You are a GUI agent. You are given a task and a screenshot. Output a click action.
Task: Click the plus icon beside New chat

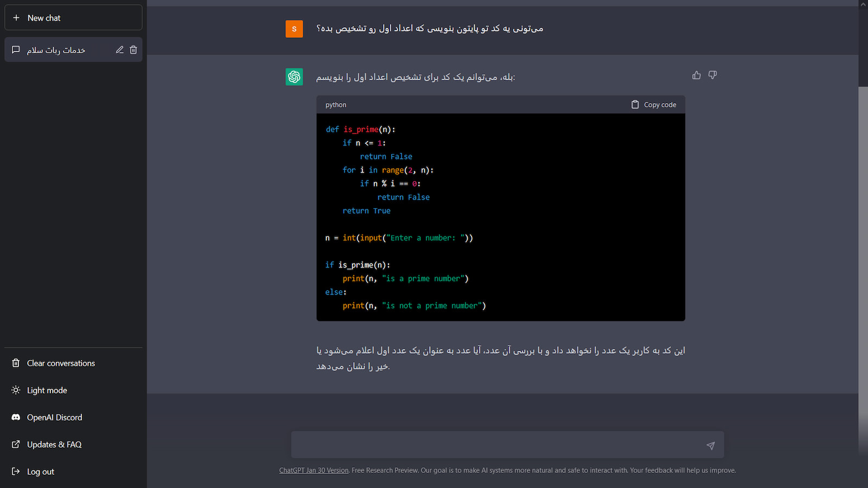[16, 18]
